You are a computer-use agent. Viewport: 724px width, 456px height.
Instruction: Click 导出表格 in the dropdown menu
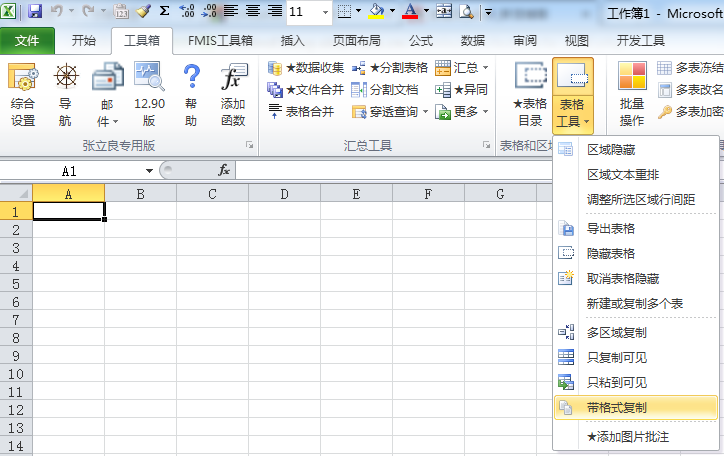coord(610,229)
